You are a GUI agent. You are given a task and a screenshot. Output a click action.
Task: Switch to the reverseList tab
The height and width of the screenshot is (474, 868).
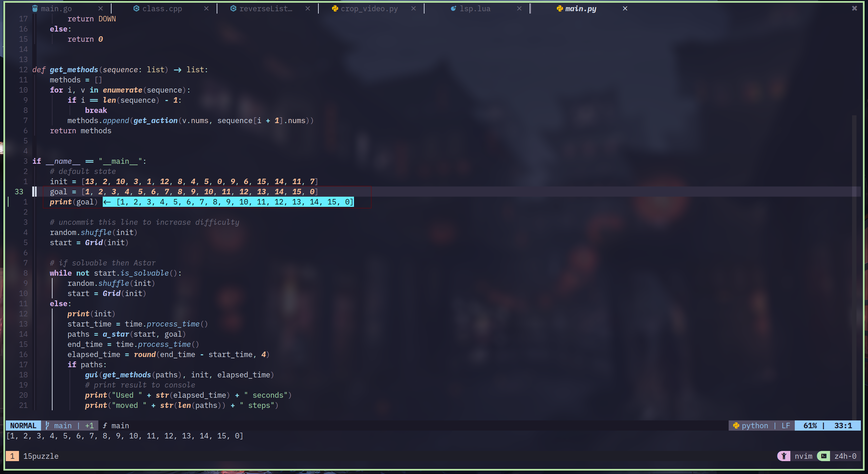click(x=265, y=8)
